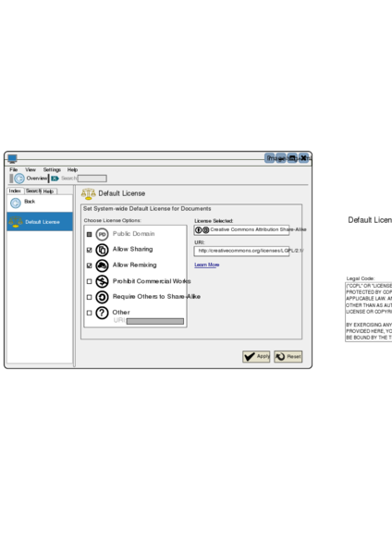Switch to the Index tab
This screenshot has height=555, width=392.
(15, 191)
